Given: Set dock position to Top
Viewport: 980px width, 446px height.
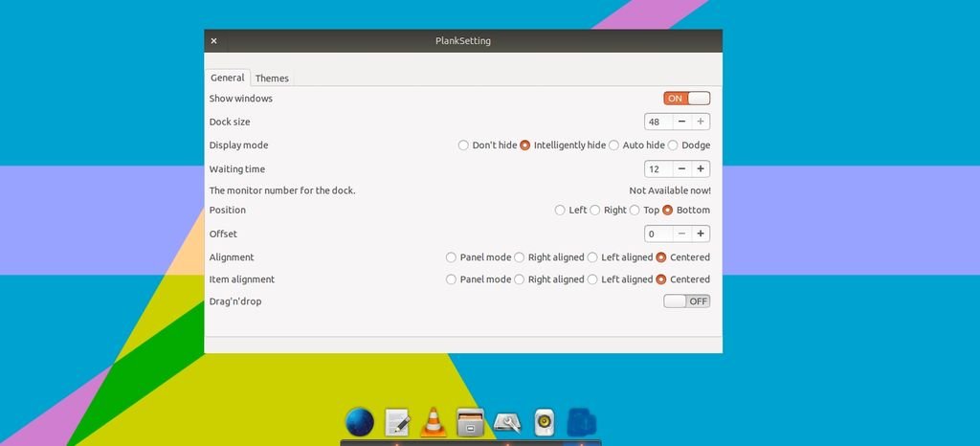Looking at the screenshot, I should click(644, 210).
